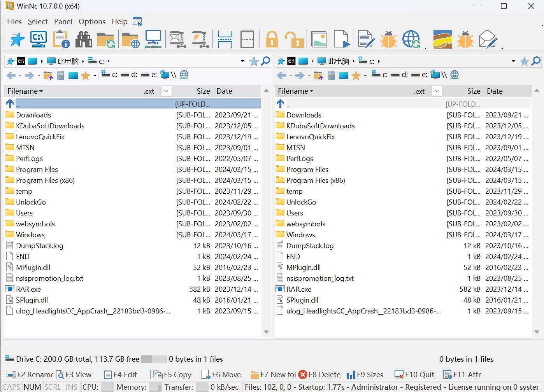This screenshot has width=544, height=392.
Task: Open the left panel .ext filter dropdown
Action: click(x=166, y=91)
